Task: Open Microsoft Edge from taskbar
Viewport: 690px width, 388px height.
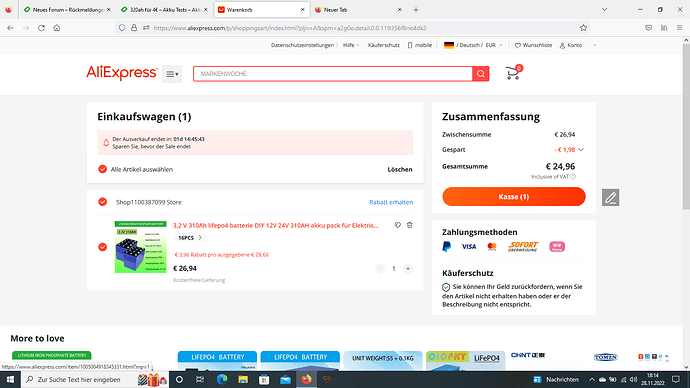Action: tap(221, 379)
